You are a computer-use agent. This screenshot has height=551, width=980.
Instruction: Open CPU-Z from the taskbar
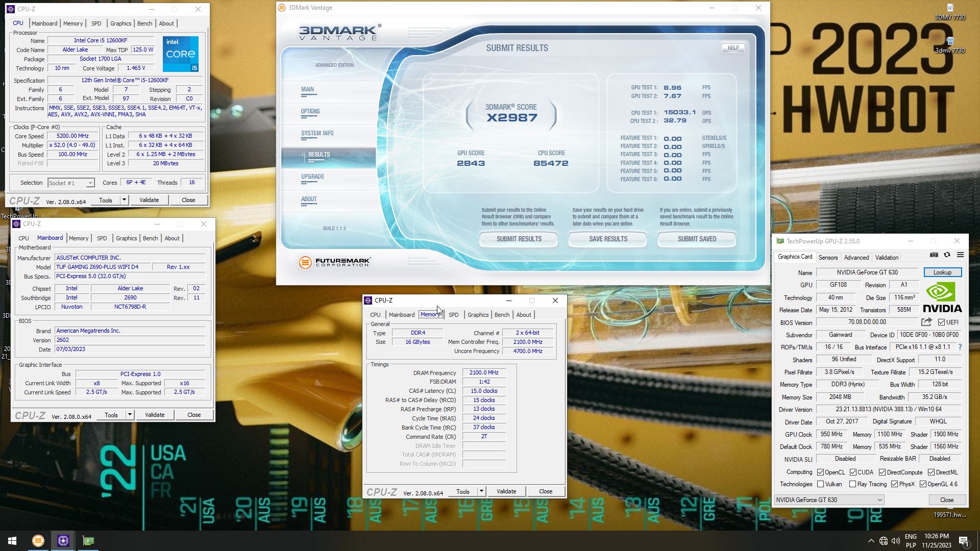pos(63,541)
